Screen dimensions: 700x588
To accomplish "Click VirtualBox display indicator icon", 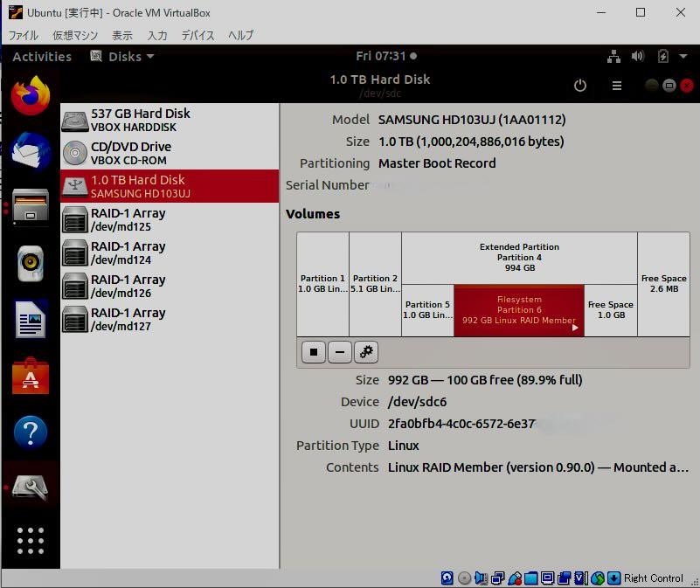I will (x=547, y=578).
